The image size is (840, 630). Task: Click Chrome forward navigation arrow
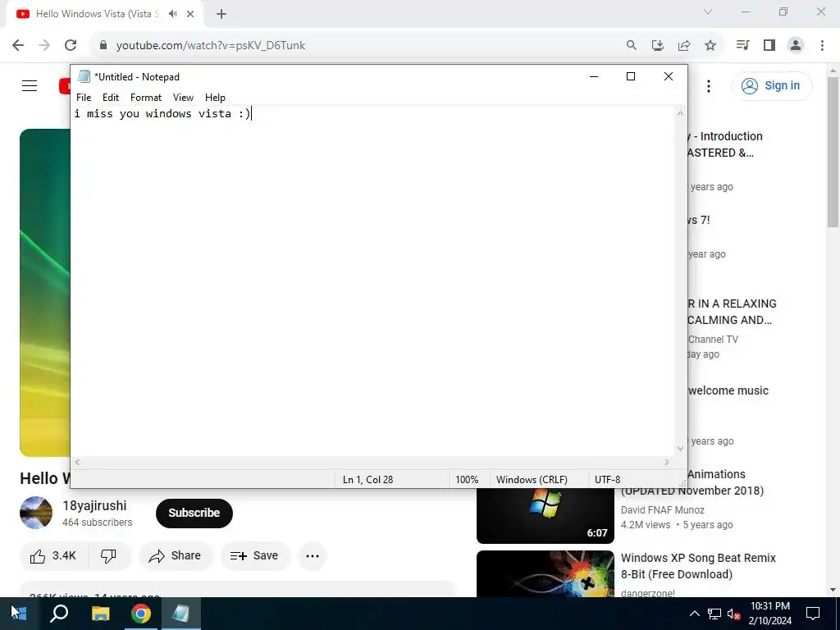coord(44,46)
